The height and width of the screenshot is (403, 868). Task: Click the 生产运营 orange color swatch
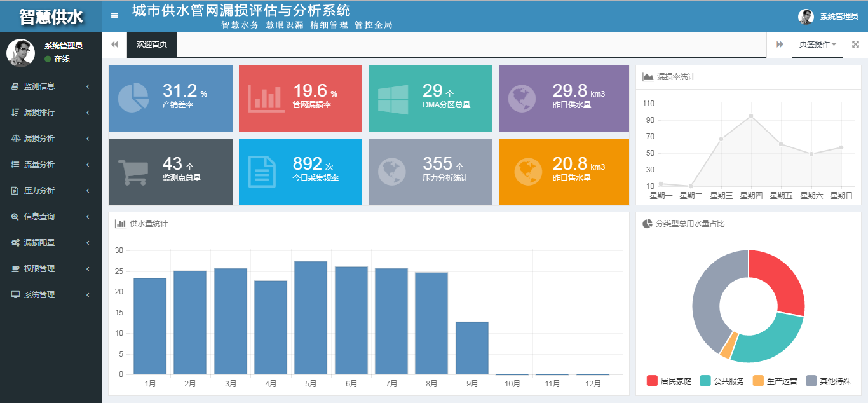tap(758, 381)
